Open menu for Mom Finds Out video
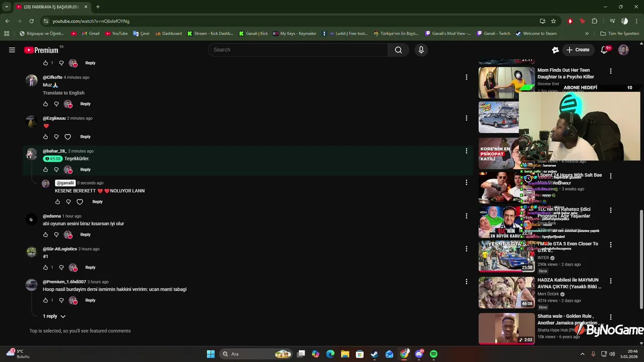 (611, 71)
